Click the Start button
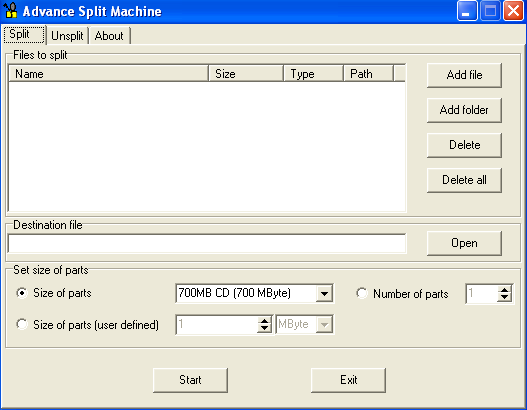The width and height of the screenshot is (527, 410). (x=190, y=380)
